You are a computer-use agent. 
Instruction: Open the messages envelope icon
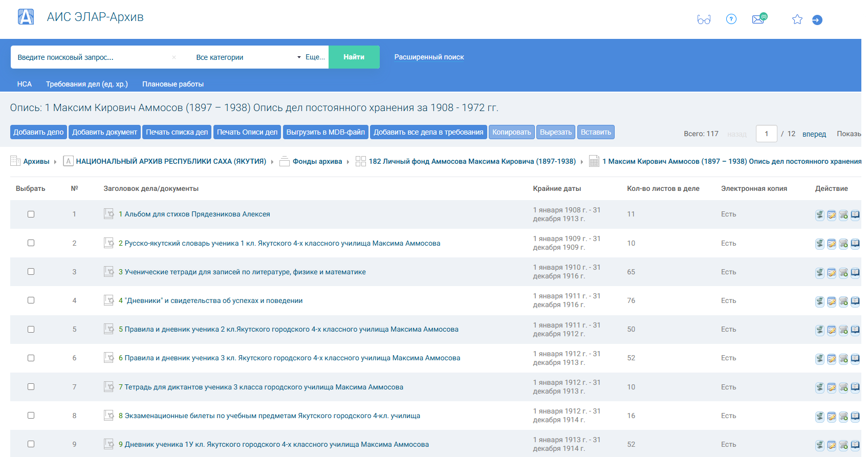758,19
